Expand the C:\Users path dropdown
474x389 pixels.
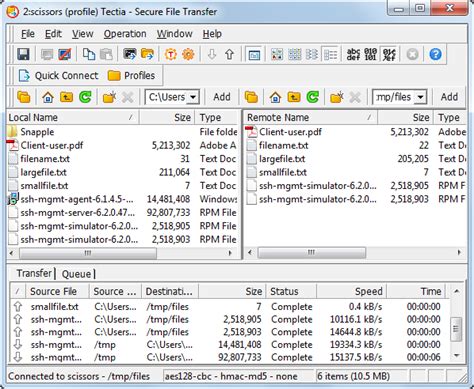pyautogui.click(x=193, y=97)
